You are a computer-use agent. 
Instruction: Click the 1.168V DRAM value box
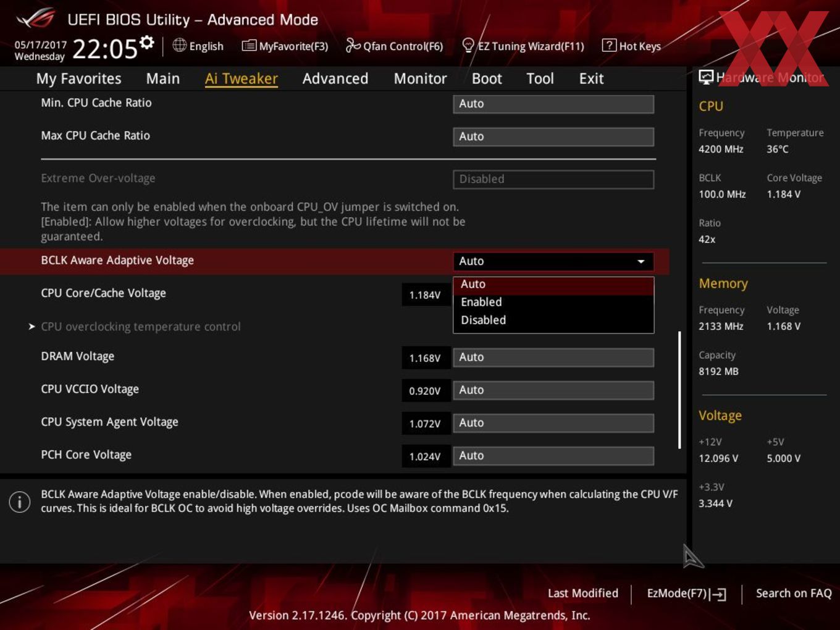pos(425,358)
